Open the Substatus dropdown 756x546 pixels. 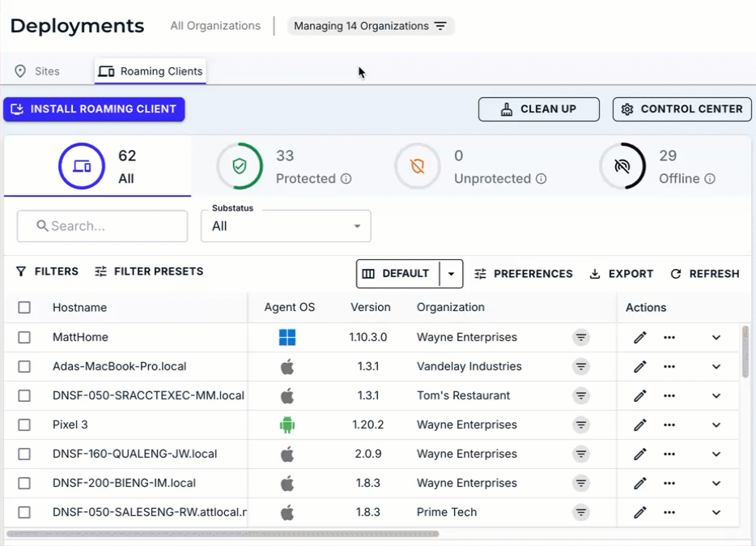[286, 226]
